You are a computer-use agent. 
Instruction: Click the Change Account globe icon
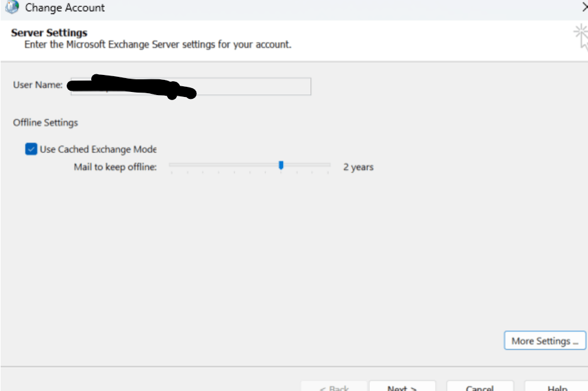(12, 7)
